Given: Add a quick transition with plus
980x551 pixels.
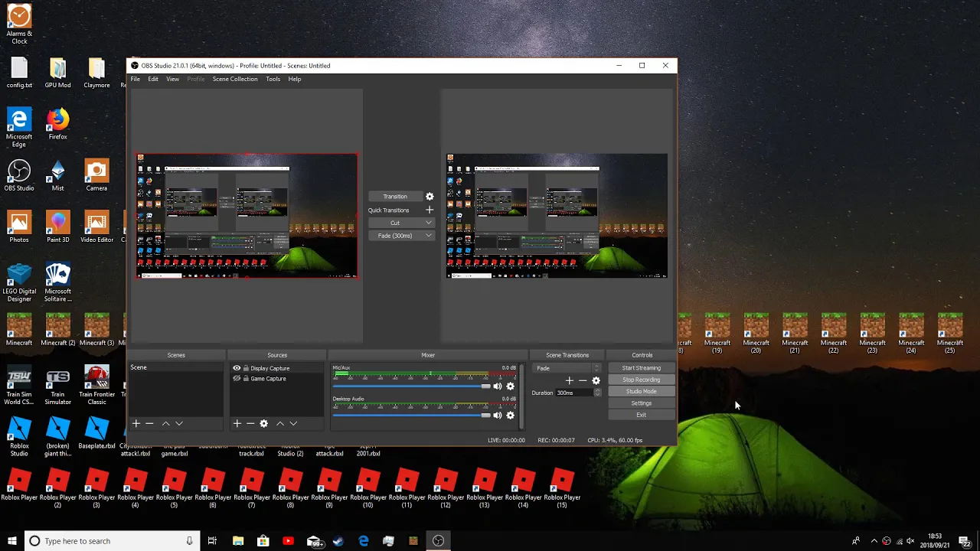Looking at the screenshot, I should pos(430,210).
